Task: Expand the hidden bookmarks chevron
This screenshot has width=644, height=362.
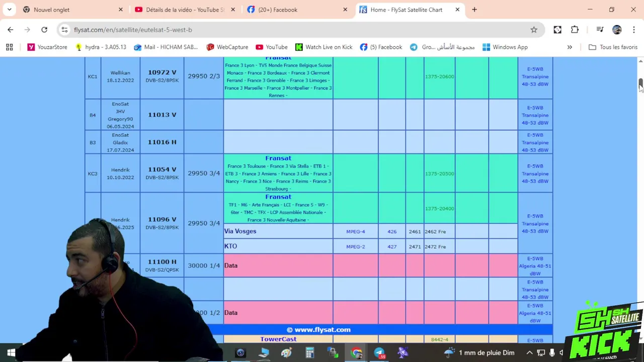Action: coord(570,47)
